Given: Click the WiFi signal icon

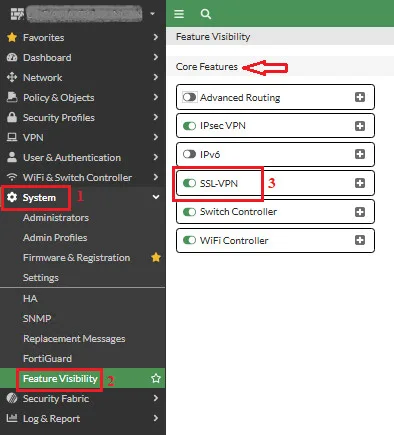Looking at the screenshot, I should [x=12, y=177].
